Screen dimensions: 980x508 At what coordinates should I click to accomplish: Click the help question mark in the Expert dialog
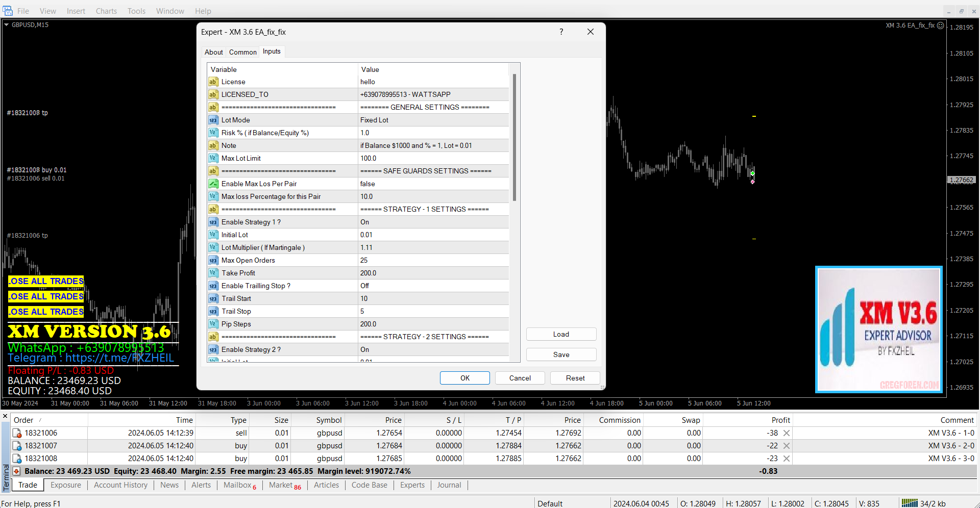click(x=561, y=32)
